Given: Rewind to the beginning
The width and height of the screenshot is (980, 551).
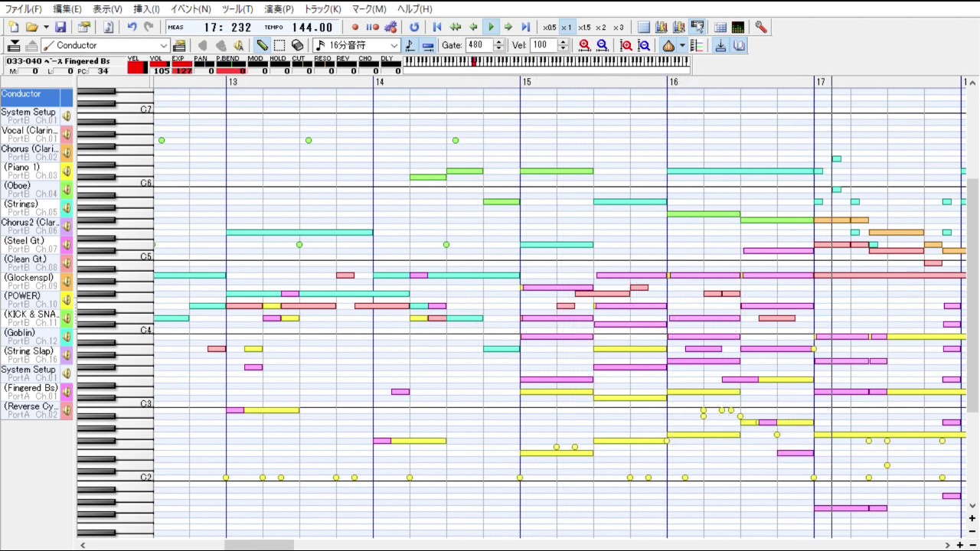Looking at the screenshot, I should [x=437, y=27].
